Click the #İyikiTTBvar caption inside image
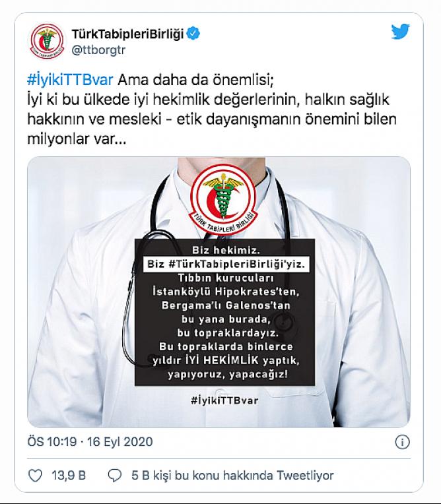The height and width of the screenshot is (504, 441). click(224, 400)
